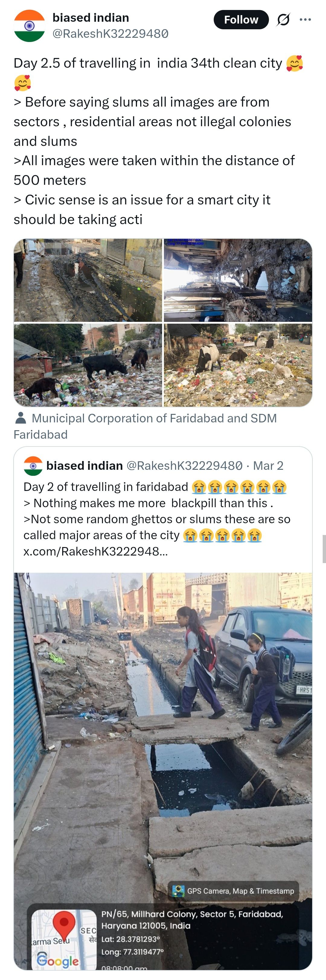The width and height of the screenshot is (326, 980).
Task: Open the quoted tweet's Mar 2 timestamp
Action: 268,466
